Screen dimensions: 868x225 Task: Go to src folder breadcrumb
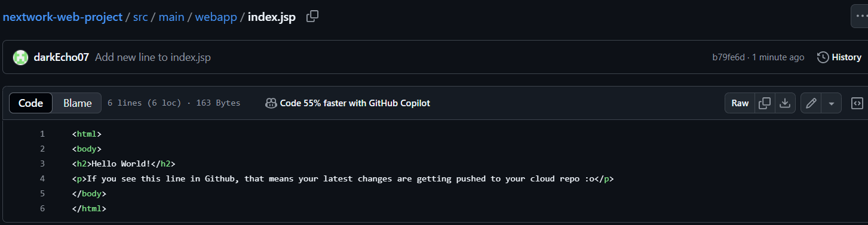140,17
